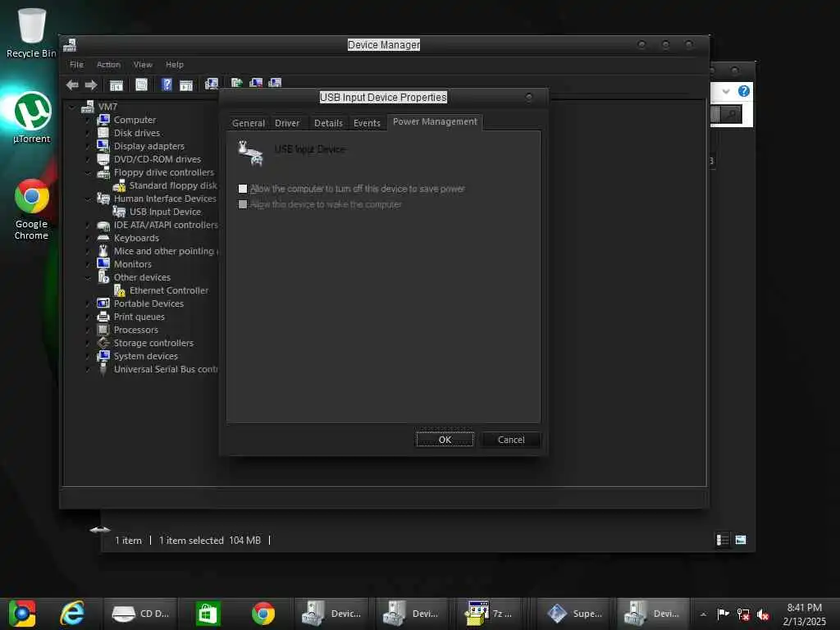
Task: Expand the ribbon chevron in background window
Action: 726,91
